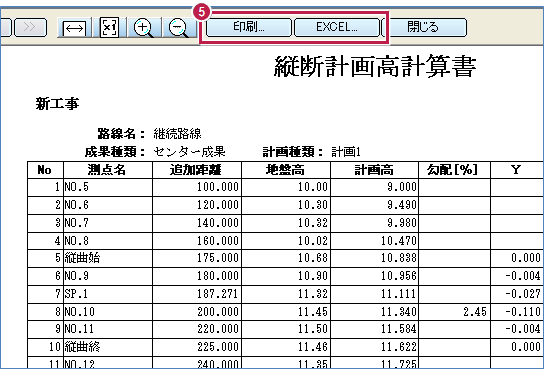Click the 2.45 gradient value
The width and height of the screenshot is (544, 369).
[x=475, y=312]
